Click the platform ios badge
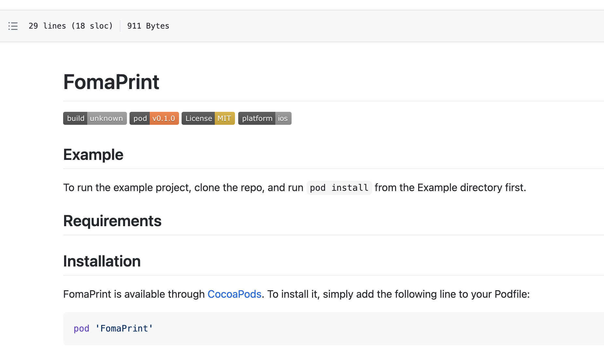604x364 pixels. 265,118
